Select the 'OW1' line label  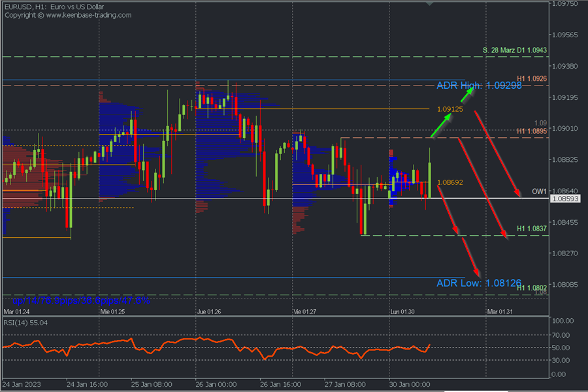click(x=539, y=191)
